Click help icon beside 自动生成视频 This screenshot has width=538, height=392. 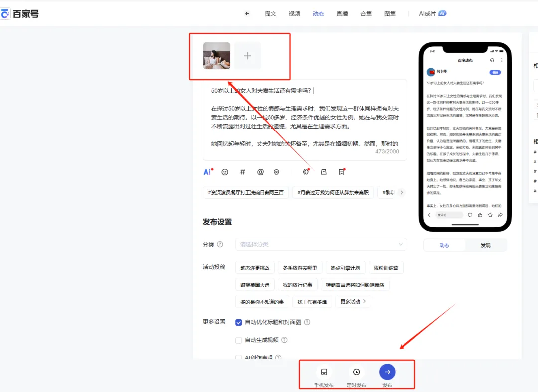(x=284, y=340)
